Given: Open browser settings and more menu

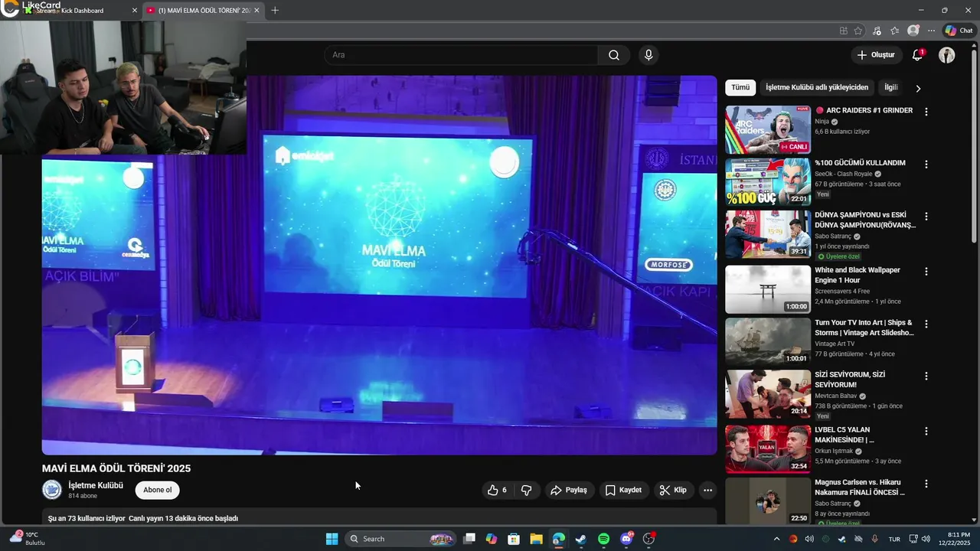Looking at the screenshot, I should [x=931, y=31].
